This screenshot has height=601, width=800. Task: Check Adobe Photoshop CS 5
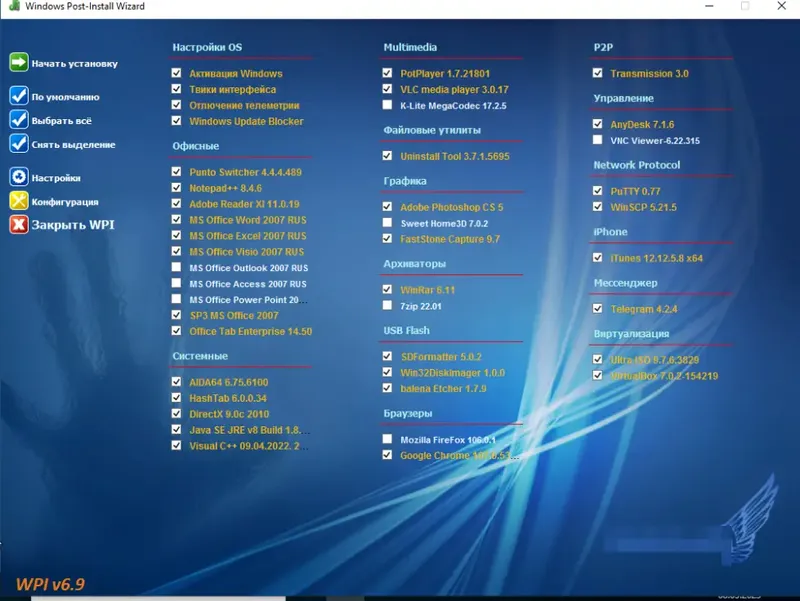click(387, 207)
